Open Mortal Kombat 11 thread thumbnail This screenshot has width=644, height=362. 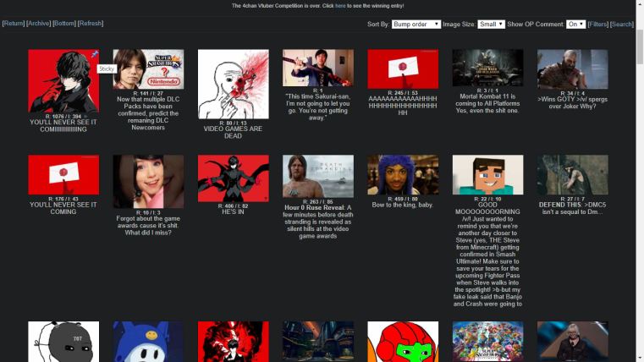coord(488,68)
